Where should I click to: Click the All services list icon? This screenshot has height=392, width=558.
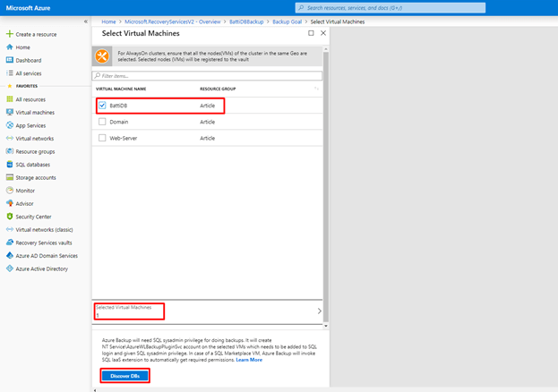pos(10,72)
